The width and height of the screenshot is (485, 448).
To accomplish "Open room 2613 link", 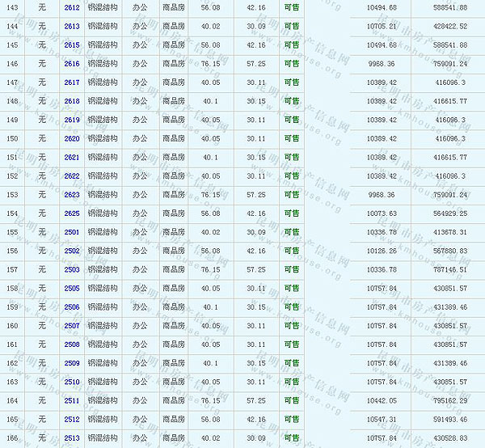I will pyautogui.click(x=72, y=26).
